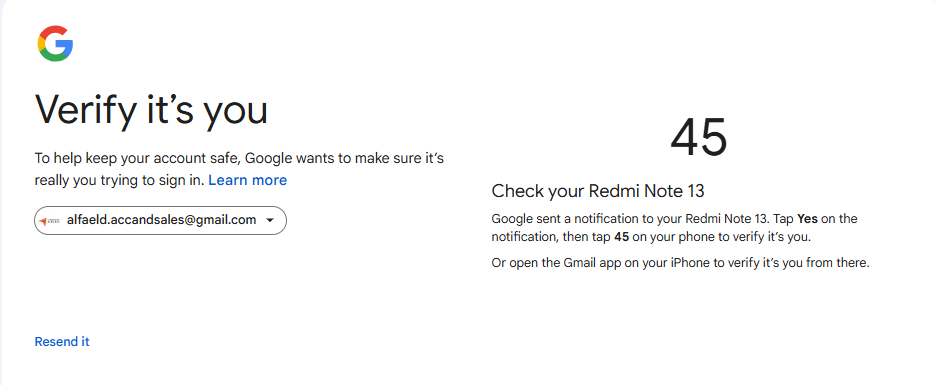
Task: Click the account avatar in the email chip
Action: pyautogui.click(x=49, y=221)
